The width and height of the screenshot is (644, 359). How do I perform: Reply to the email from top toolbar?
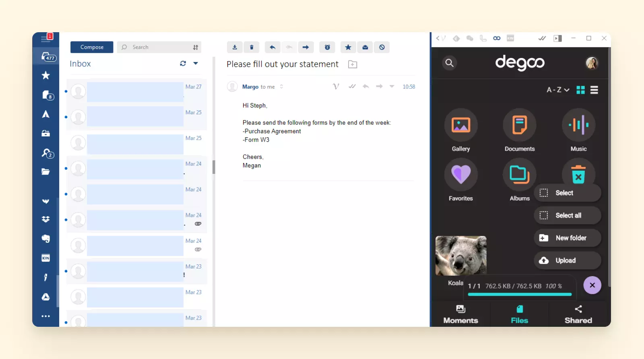click(272, 47)
